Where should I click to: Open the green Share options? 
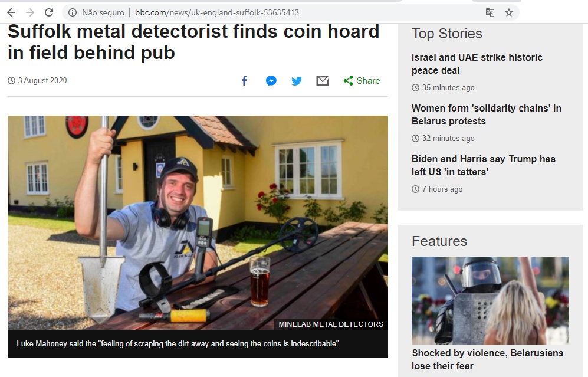click(362, 81)
